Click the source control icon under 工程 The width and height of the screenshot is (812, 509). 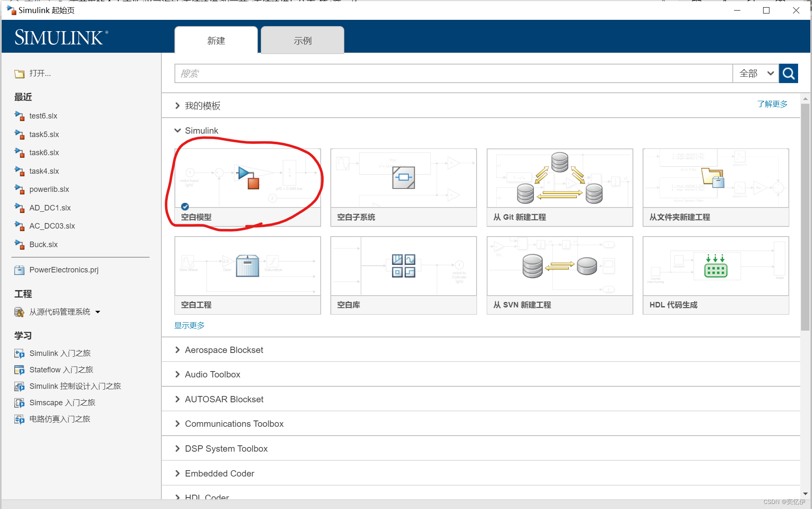19,312
